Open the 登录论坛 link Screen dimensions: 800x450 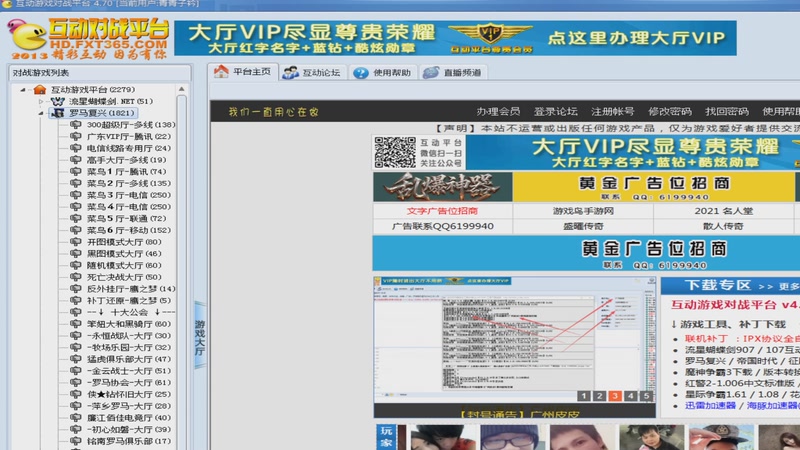[x=555, y=111]
